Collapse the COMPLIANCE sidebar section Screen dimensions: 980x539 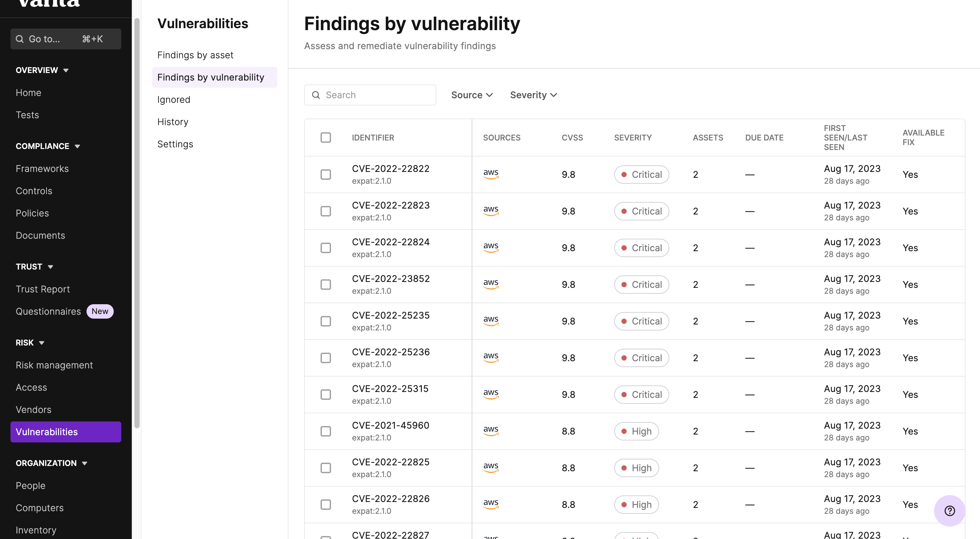pyautogui.click(x=48, y=146)
